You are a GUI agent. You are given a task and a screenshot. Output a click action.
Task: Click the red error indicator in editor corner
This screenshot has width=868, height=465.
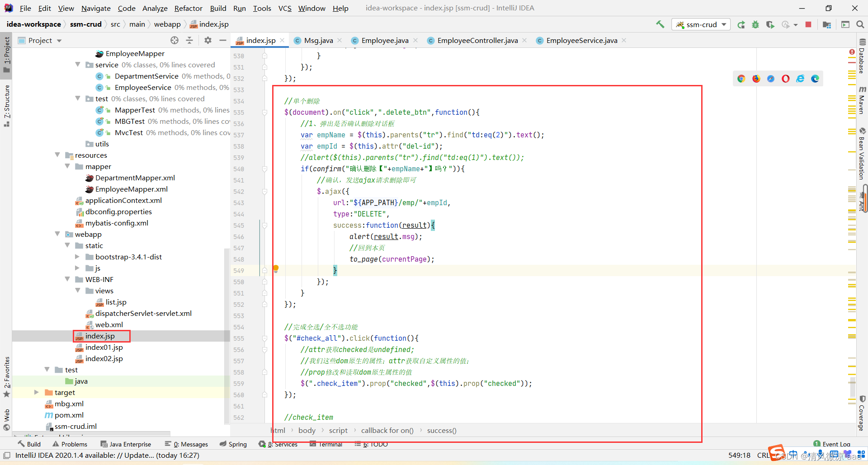852,52
